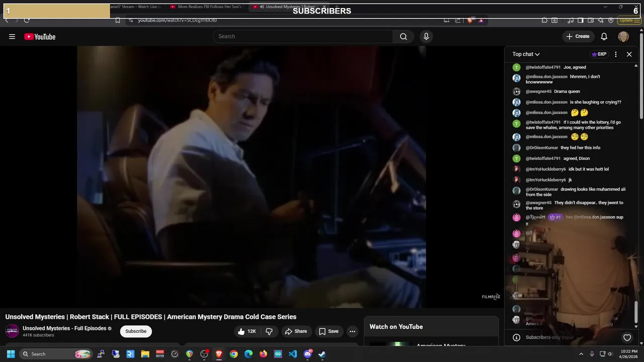Viewport: 644px width, 362px height.
Task: Open the 0XP crown points badge in chat
Action: pyautogui.click(x=599, y=54)
